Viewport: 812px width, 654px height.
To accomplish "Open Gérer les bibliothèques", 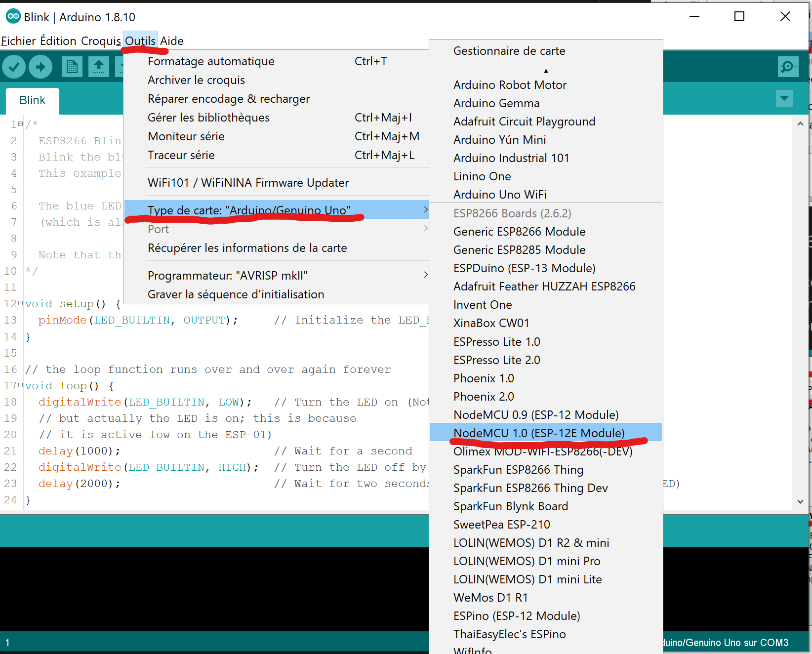I will [277, 118].
